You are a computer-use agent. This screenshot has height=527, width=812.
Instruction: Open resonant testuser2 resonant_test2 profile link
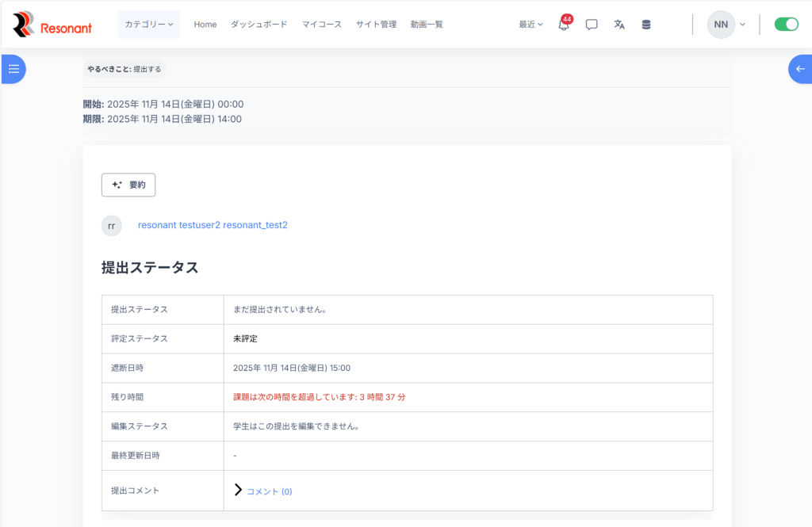pyautogui.click(x=213, y=225)
